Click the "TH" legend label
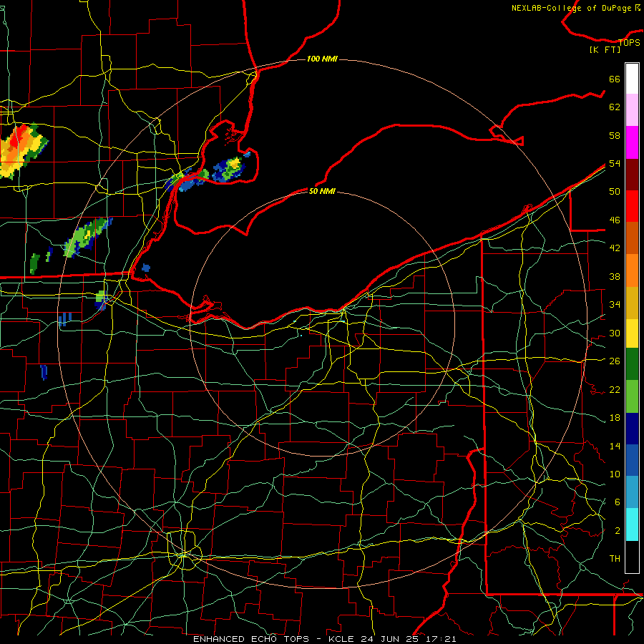The image size is (644, 644). (x=615, y=559)
